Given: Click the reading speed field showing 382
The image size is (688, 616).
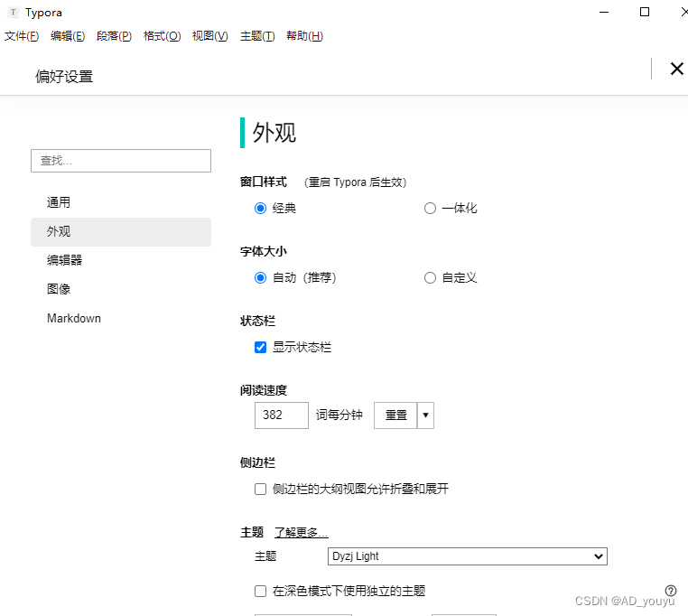Looking at the screenshot, I should click(x=282, y=415).
